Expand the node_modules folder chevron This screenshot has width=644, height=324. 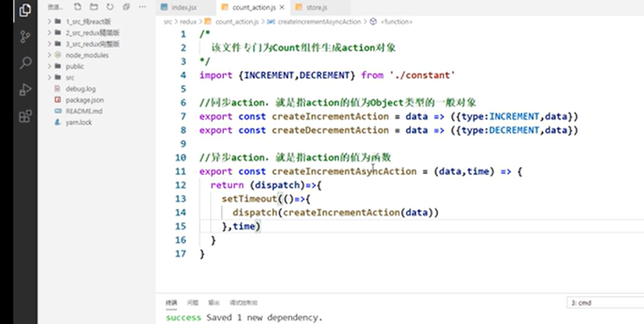49,55
